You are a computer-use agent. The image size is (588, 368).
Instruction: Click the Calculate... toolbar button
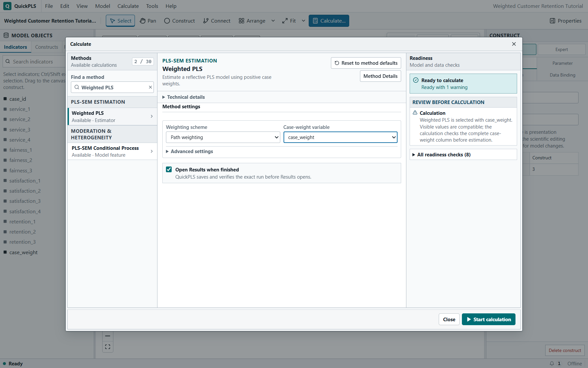329,21
